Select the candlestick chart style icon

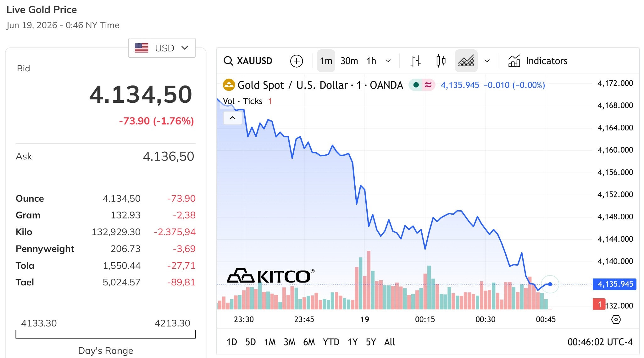point(441,61)
